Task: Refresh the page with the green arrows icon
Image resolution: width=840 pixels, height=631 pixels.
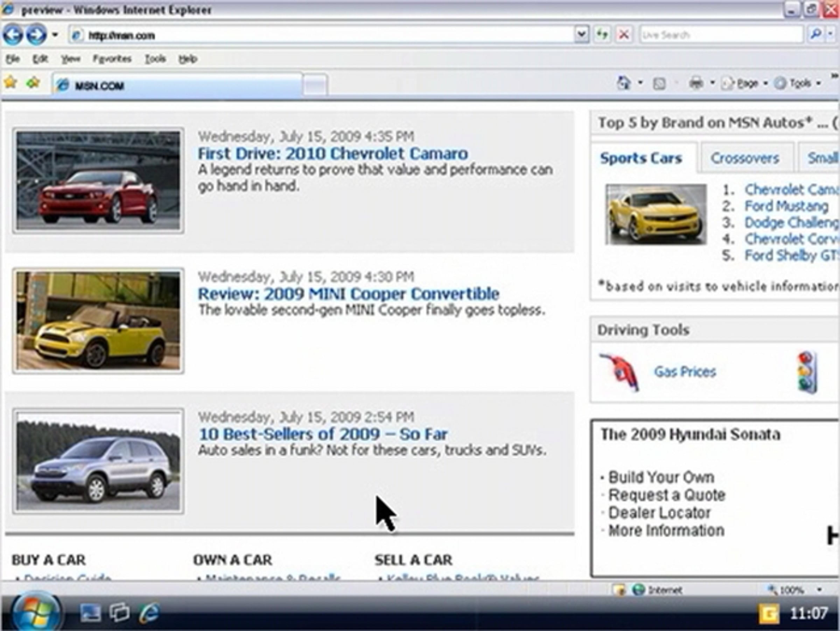Action: 602,35
